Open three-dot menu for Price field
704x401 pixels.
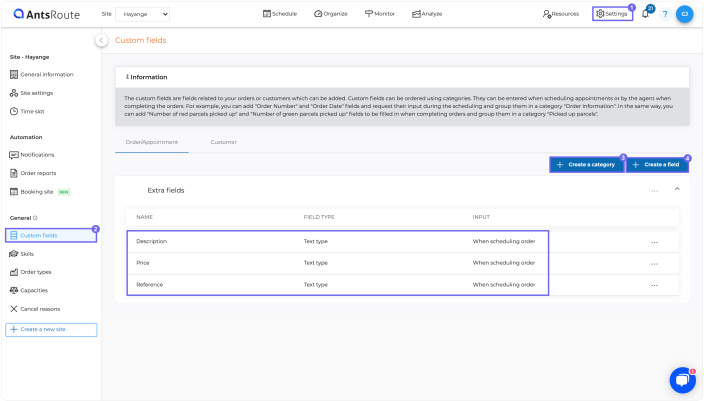654,263
